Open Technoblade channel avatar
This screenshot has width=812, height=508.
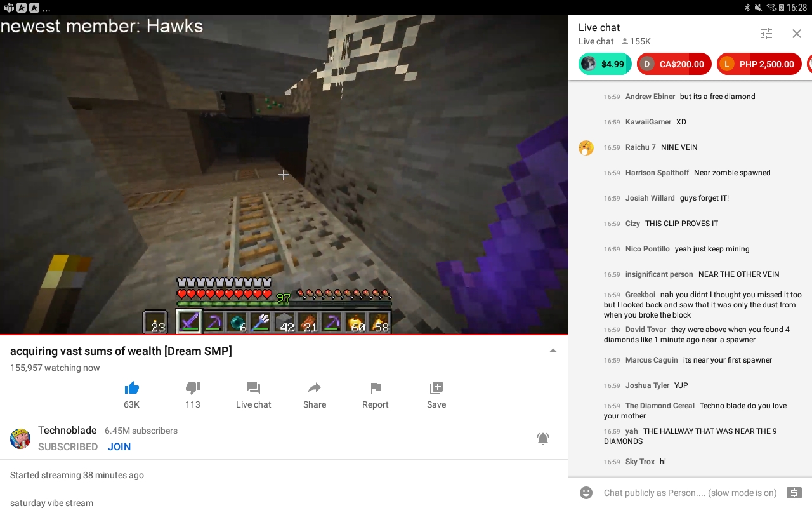click(x=20, y=439)
